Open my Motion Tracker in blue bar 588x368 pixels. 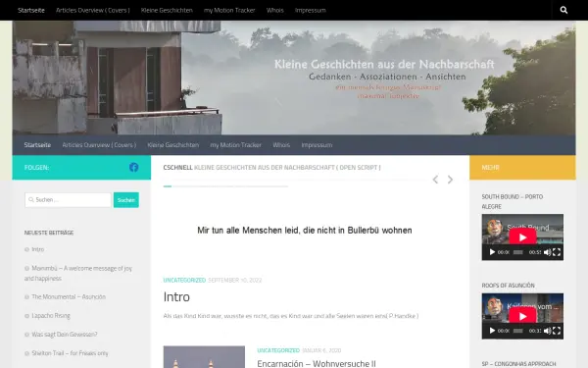[235, 145]
